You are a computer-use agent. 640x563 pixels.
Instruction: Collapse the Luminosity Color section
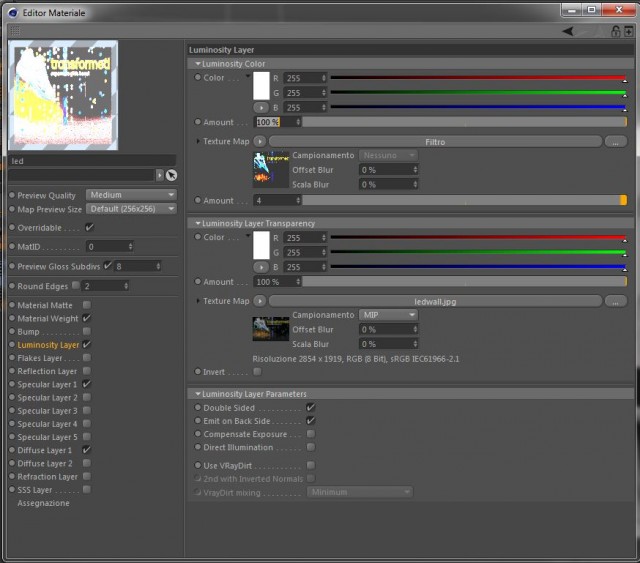tap(198, 64)
